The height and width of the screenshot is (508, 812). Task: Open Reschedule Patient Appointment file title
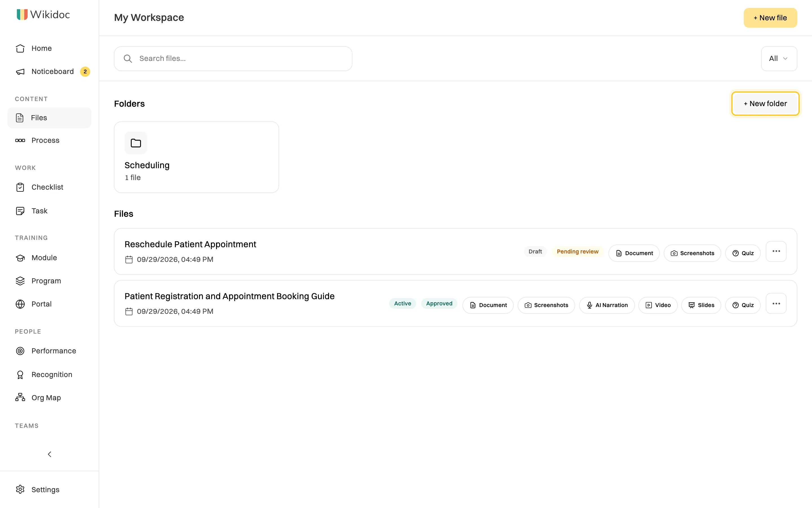click(190, 244)
